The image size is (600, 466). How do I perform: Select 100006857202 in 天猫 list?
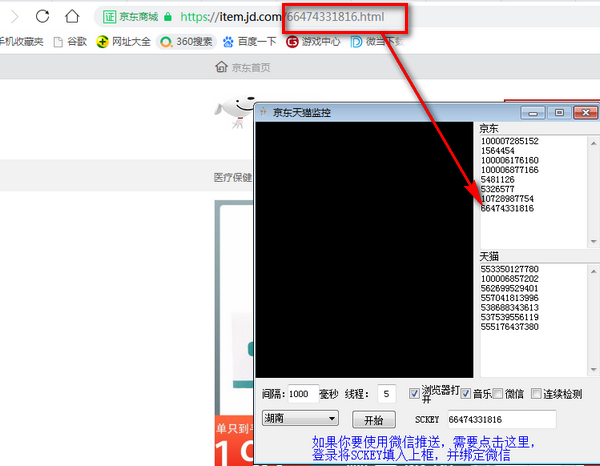tap(510, 279)
